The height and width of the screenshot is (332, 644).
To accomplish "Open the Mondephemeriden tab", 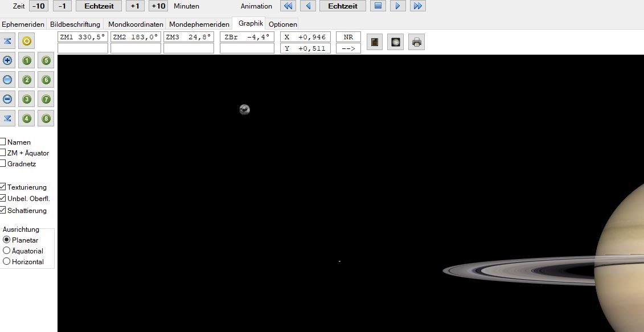I will (199, 24).
